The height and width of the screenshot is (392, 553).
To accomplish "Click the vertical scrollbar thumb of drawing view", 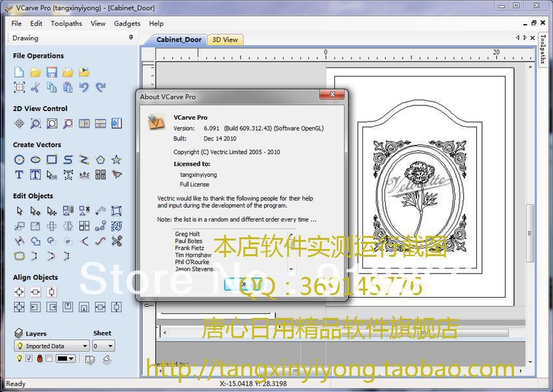I will click(530, 233).
